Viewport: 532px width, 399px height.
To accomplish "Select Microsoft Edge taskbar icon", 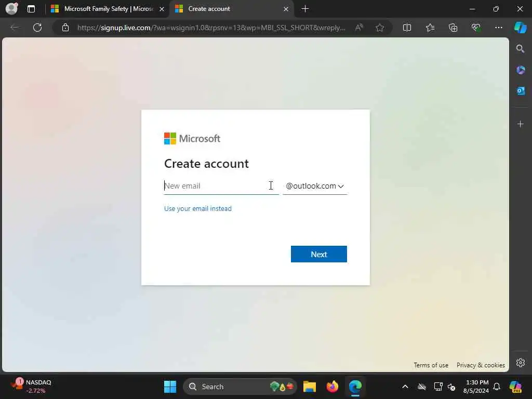I will (x=355, y=387).
